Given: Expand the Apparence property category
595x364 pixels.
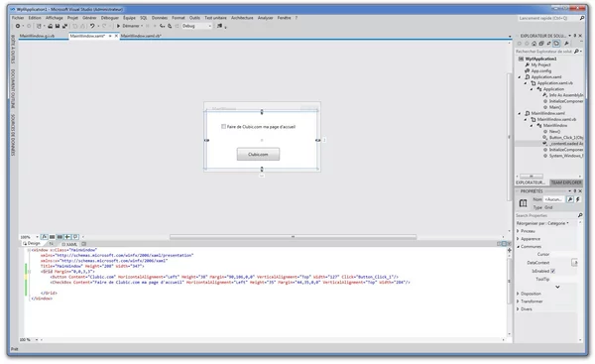Looking at the screenshot, I should pyautogui.click(x=518, y=239).
